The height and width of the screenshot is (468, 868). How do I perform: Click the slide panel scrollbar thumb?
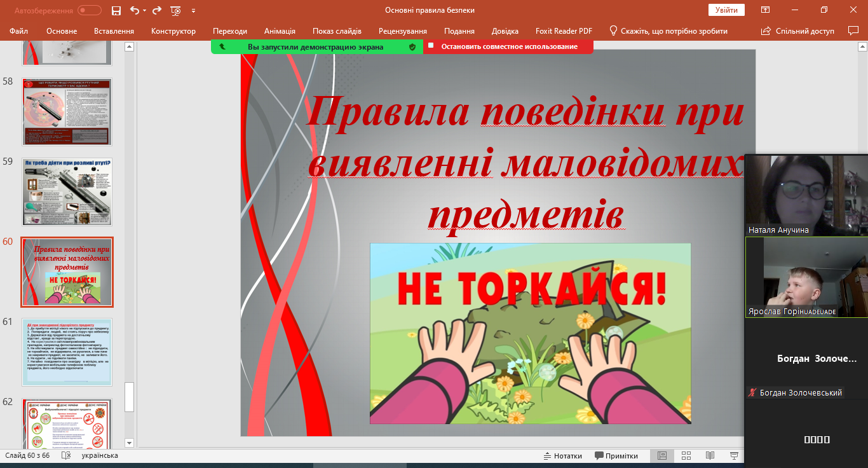click(129, 397)
